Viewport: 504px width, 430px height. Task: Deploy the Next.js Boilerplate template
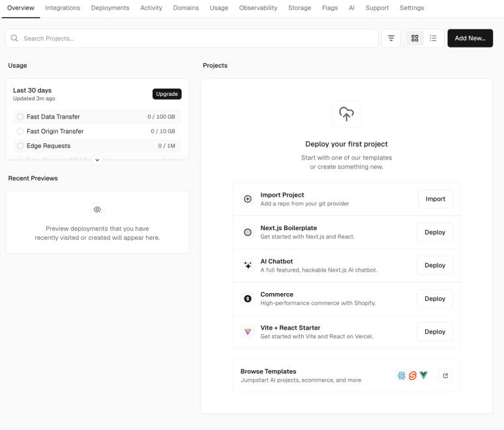tap(435, 232)
